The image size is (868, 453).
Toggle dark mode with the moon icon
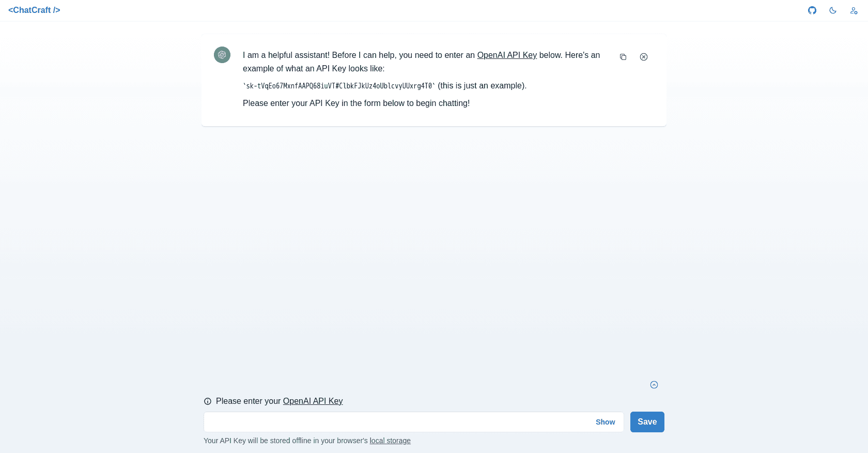pos(832,10)
